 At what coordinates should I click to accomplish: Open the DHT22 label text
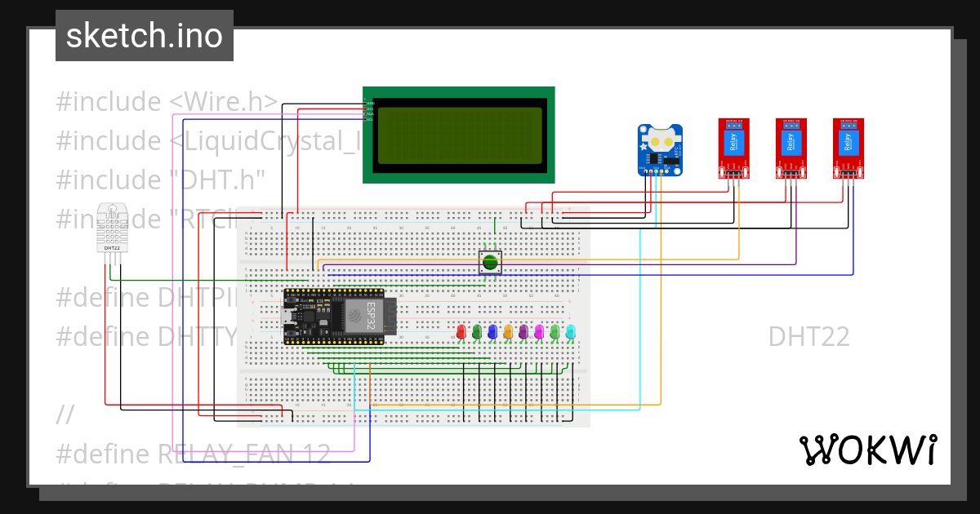click(x=809, y=336)
